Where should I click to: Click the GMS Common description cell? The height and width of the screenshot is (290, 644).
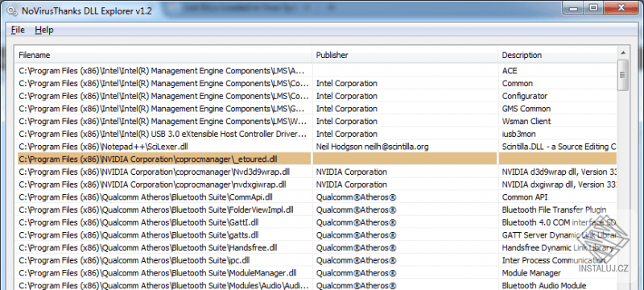coord(526,109)
